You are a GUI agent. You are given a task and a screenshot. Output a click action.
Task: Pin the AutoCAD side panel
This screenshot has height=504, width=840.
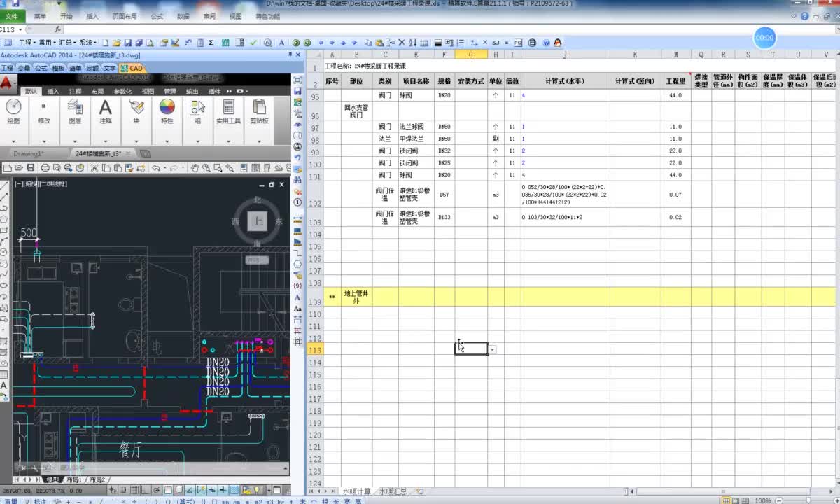click(290, 55)
